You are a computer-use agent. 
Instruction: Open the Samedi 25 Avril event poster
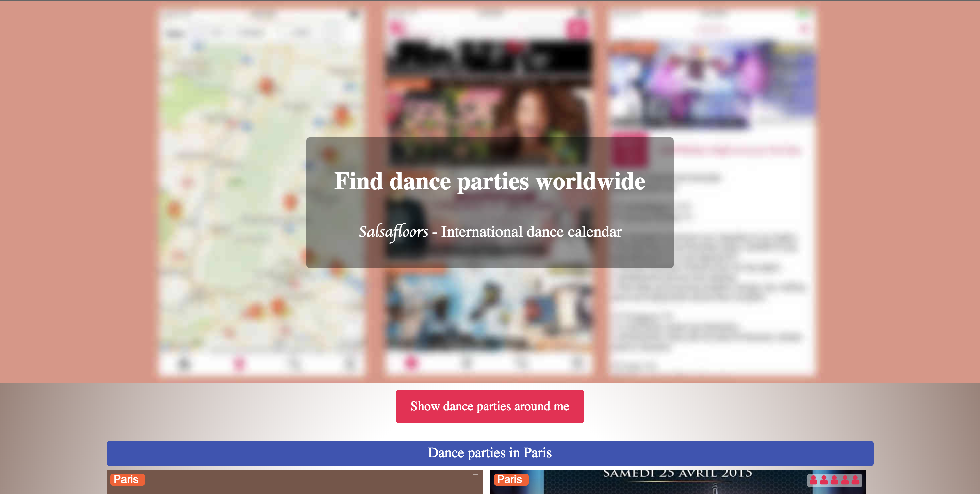point(677,484)
